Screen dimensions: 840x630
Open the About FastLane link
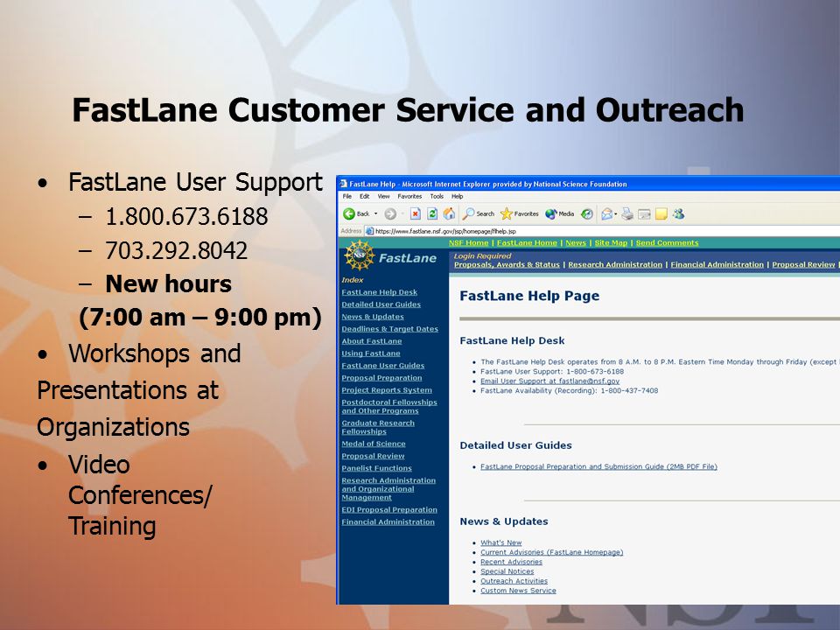tap(372, 341)
